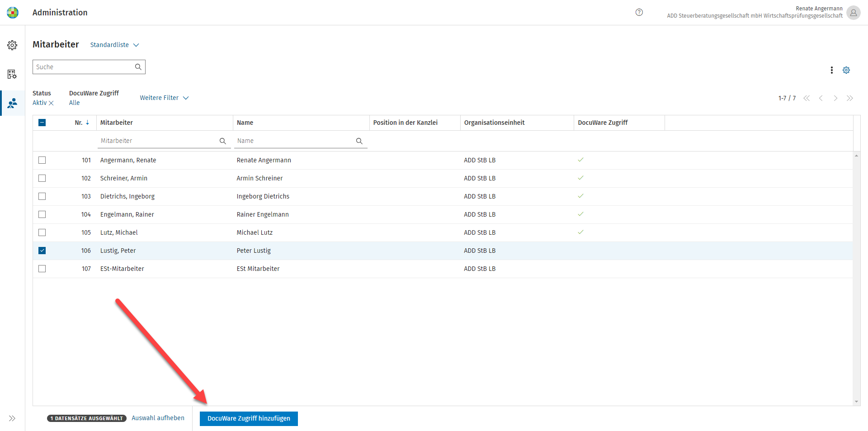Go to first page of results
This screenshot has width=868, height=431.
(807, 98)
